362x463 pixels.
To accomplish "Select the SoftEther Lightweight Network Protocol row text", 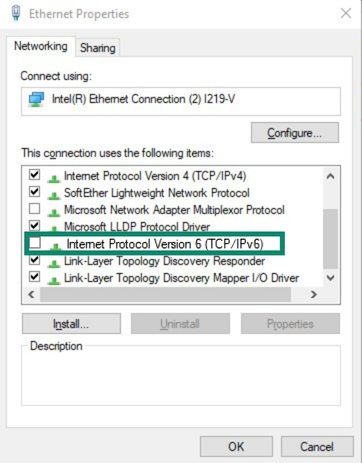I will point(157,193).
